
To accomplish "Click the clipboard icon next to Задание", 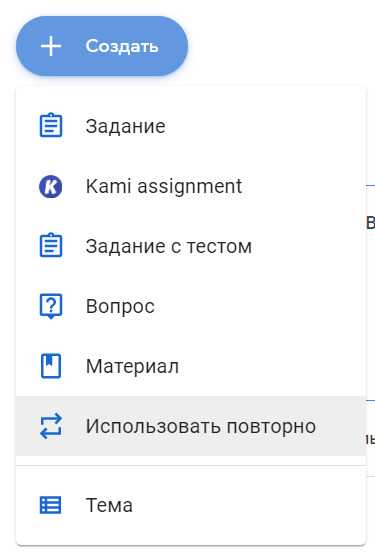I will 51,125.
